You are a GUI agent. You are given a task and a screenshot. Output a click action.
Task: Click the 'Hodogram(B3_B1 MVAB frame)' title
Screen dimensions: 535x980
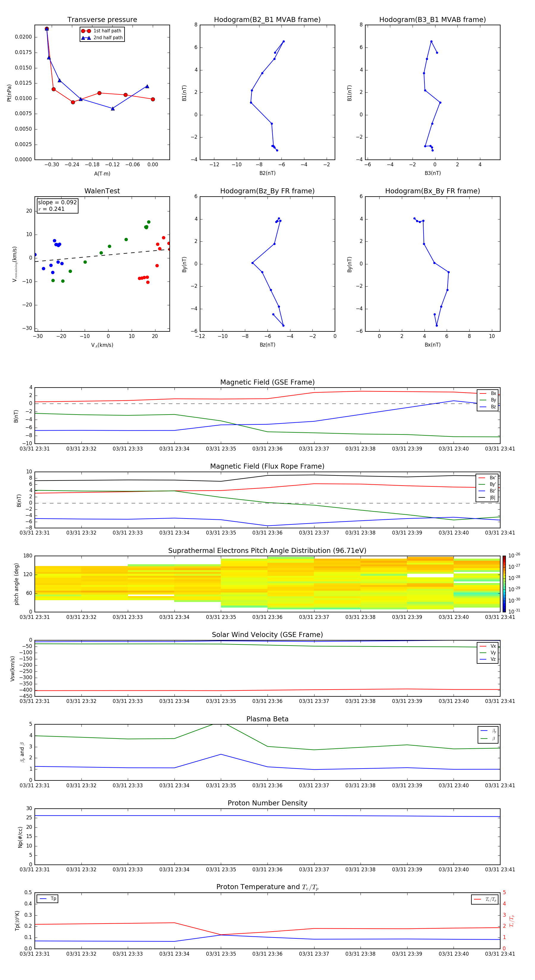(432, 20)
